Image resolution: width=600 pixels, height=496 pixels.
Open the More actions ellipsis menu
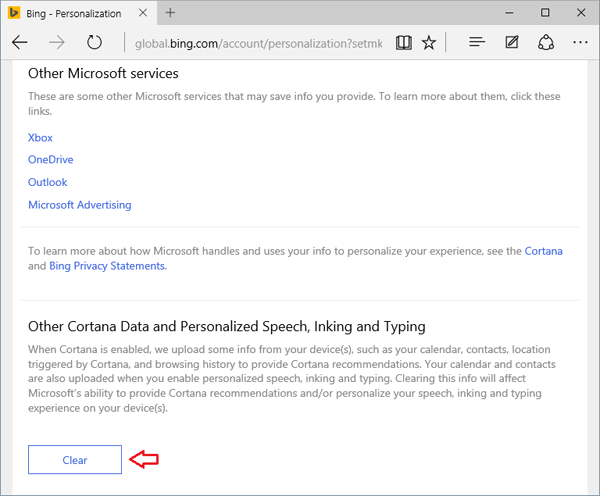click(580, 43)
